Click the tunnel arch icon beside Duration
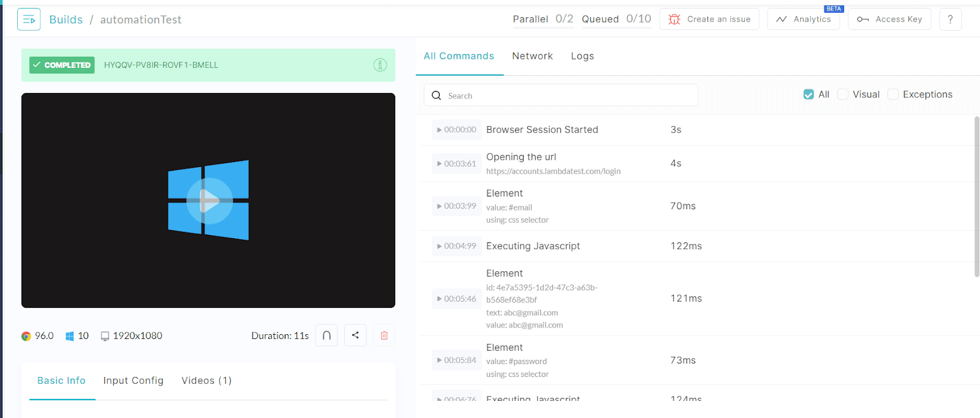 [x=326, y=335]
